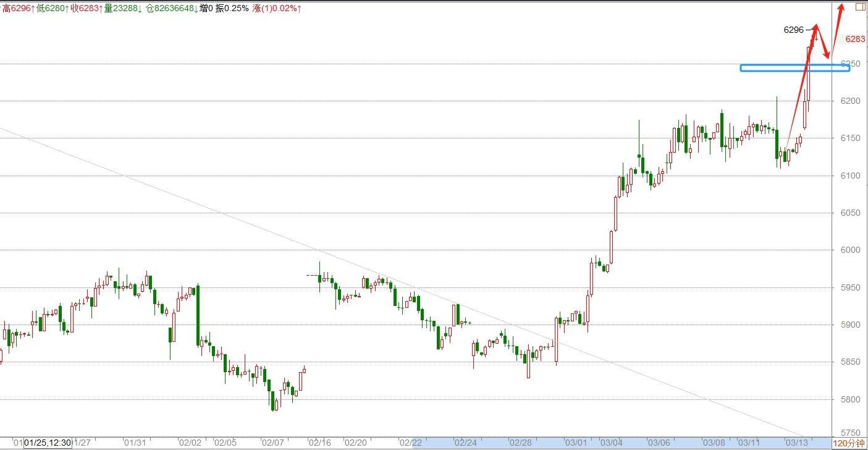Click the low price text 低6280

51,9
